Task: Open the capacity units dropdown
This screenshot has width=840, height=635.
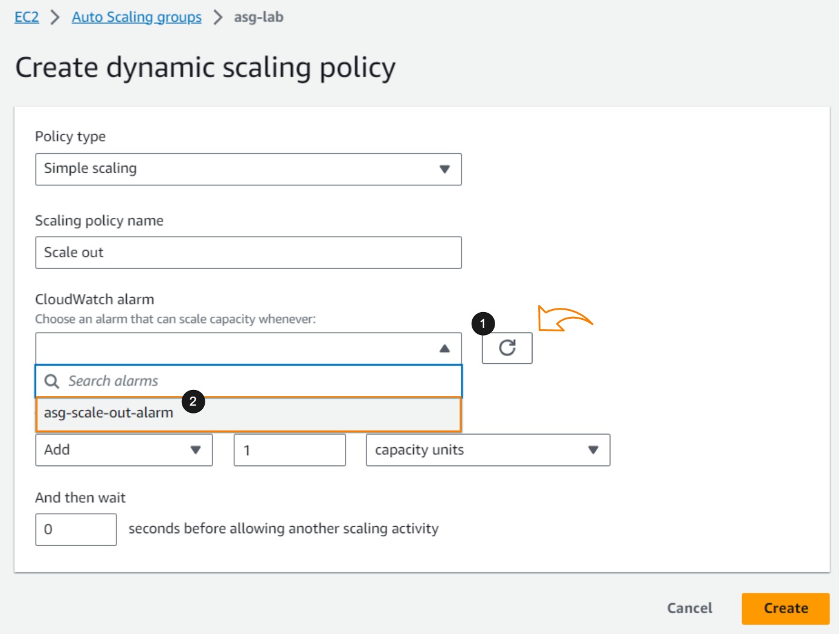Action: (x=487, y=450)
